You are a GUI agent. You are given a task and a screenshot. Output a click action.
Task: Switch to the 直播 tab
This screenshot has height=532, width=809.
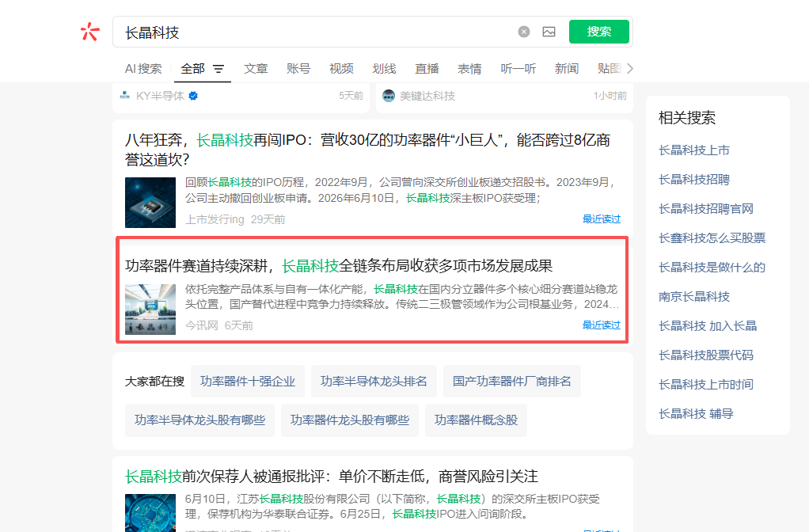tap(427, 69)
